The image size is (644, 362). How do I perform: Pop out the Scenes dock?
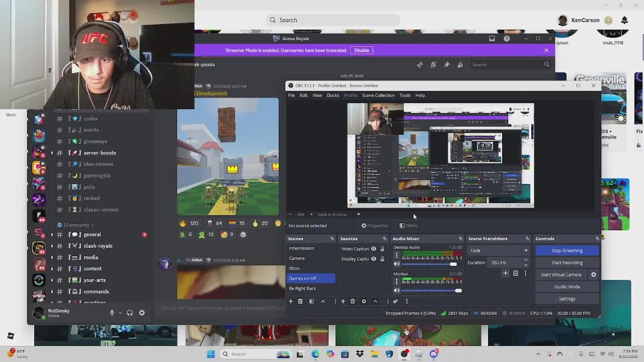click(332, 239)
